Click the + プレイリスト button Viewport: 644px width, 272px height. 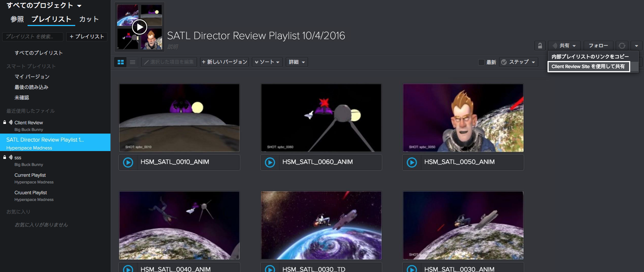pyautogui.click(x=87, y=36)
